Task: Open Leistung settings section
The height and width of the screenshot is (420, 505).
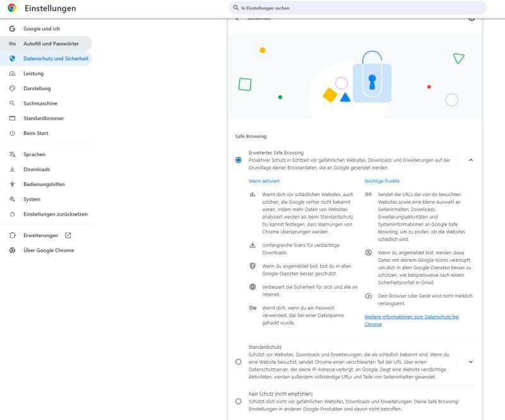Action: [x=46, y=73]
